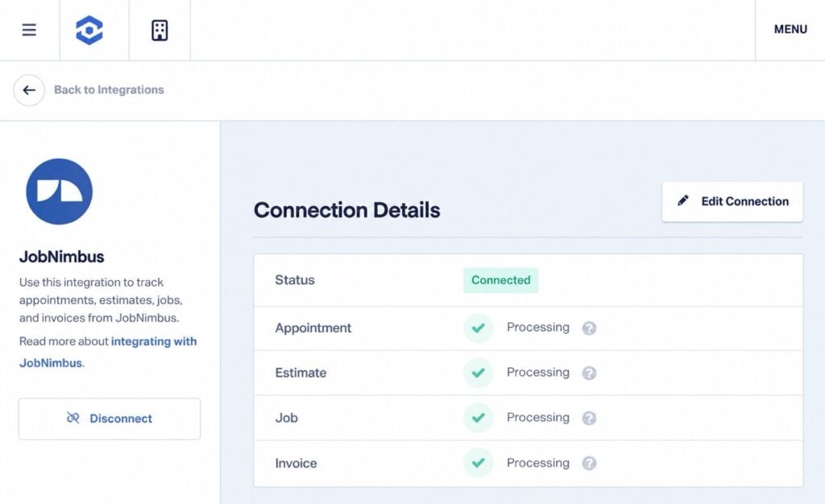
Task: Click the back arrow circle button
Action: [29, 90]
